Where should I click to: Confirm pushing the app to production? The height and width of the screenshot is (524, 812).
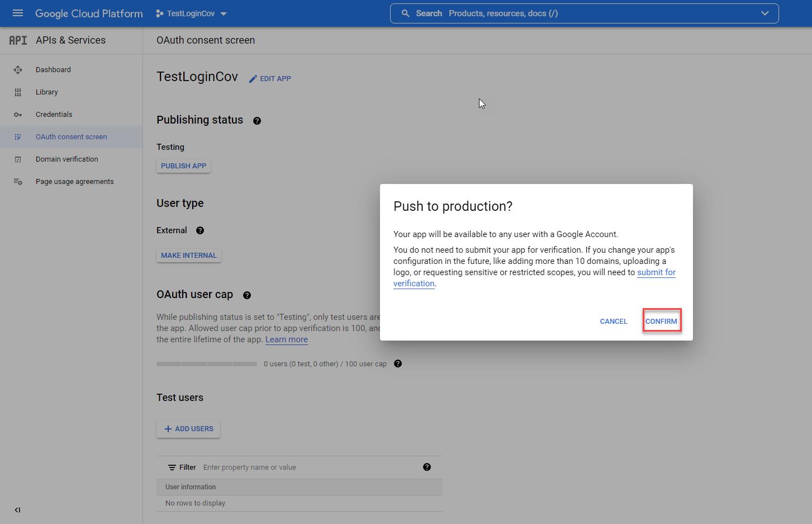(661, 322)
